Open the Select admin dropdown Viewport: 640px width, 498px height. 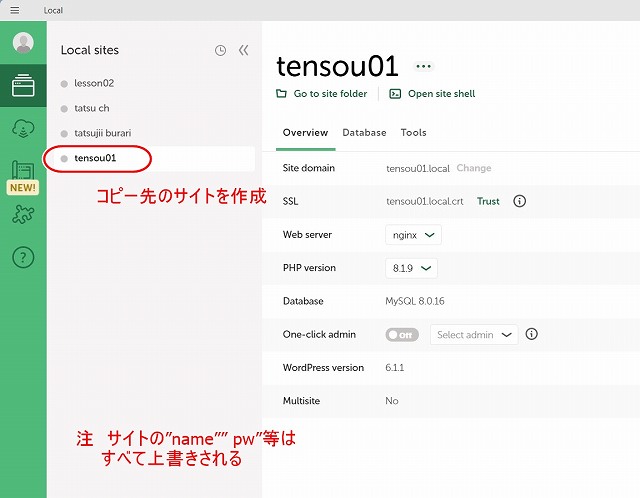(474, 335)
